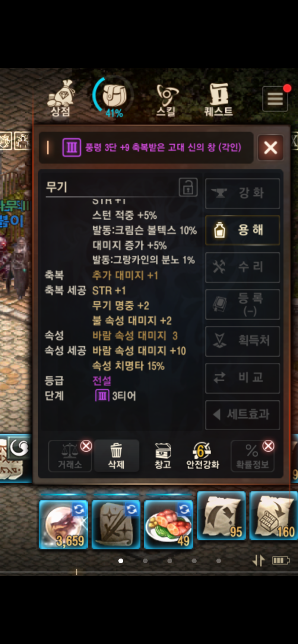This screenshot has height=644, width=298.
Task: Tap the 강화 enhance anvil button
Action: coord(242,193)
